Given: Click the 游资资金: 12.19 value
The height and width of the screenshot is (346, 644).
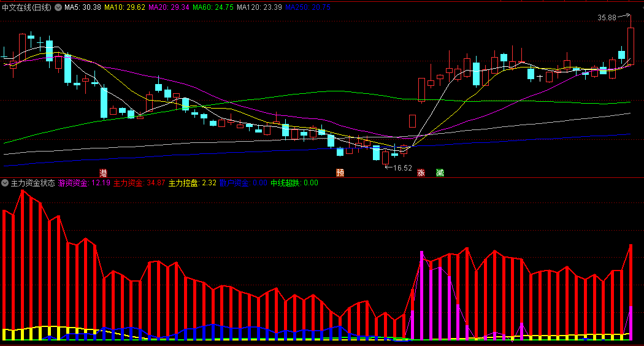Looking at the screenshot, I should pyautogui.click(x=84, y=183).
